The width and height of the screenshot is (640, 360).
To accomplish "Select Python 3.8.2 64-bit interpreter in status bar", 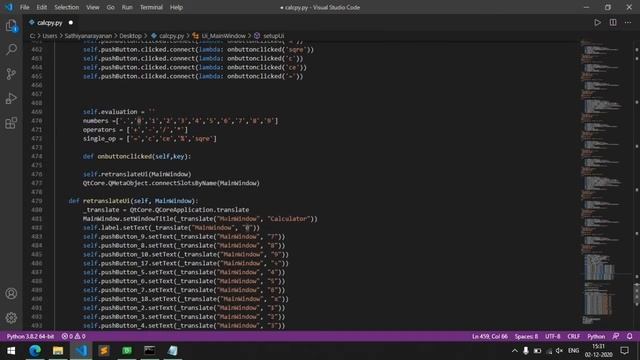I will click(30, 336).
